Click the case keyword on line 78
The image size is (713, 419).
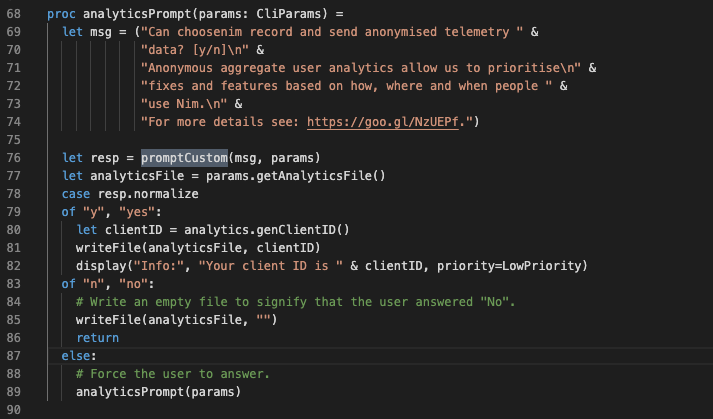coord(76,194)
